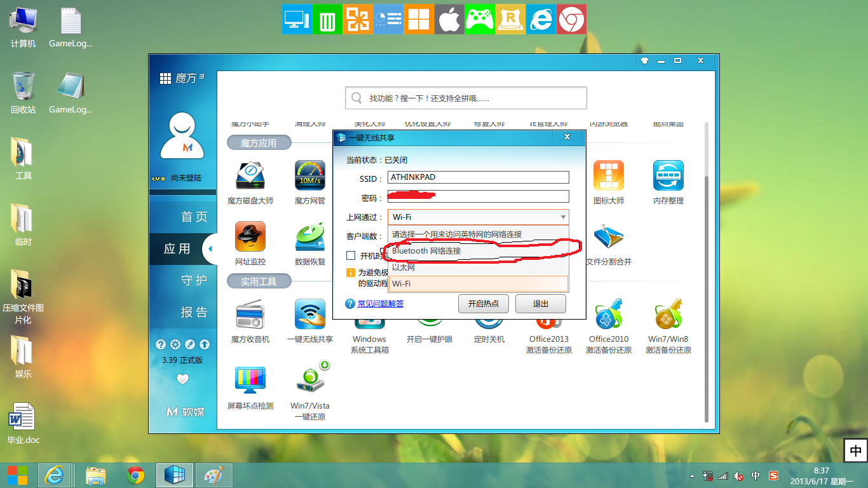The image size is (868, 488).
Task: Click the Office tile in top dock
Action: coord(358,19)
